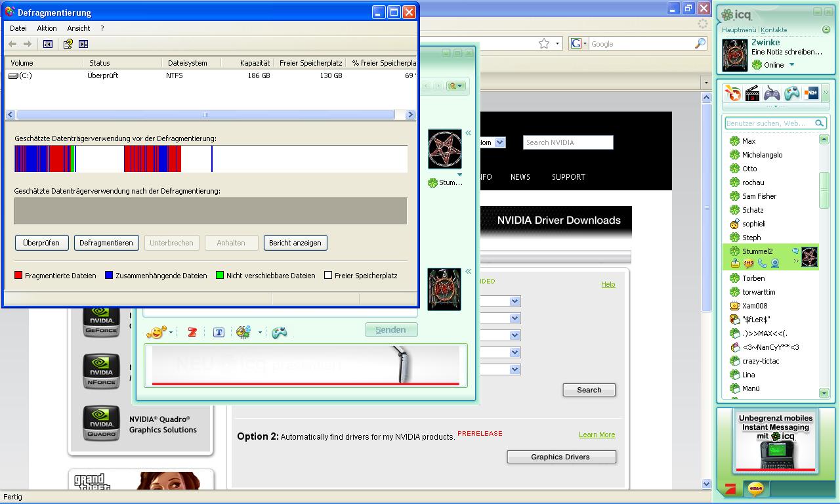Open the Aktion menu

(x=47, y=28)
